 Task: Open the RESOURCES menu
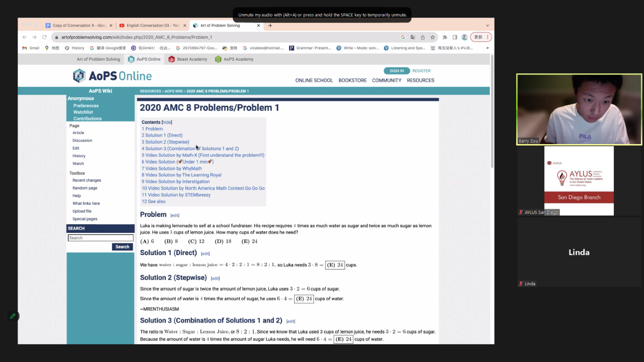421,80
